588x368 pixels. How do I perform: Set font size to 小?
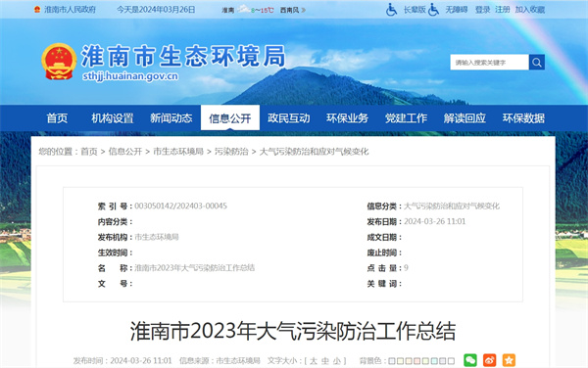337,361
